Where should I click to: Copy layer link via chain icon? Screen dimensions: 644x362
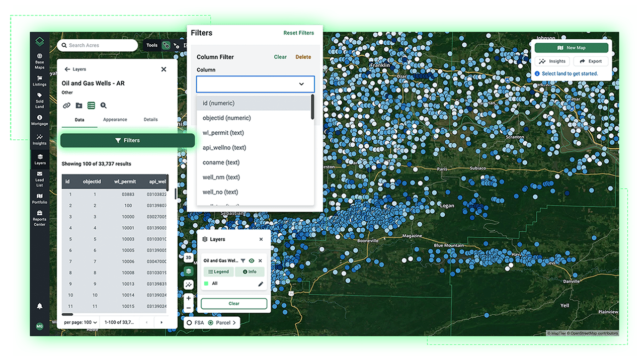pos(66,106)
